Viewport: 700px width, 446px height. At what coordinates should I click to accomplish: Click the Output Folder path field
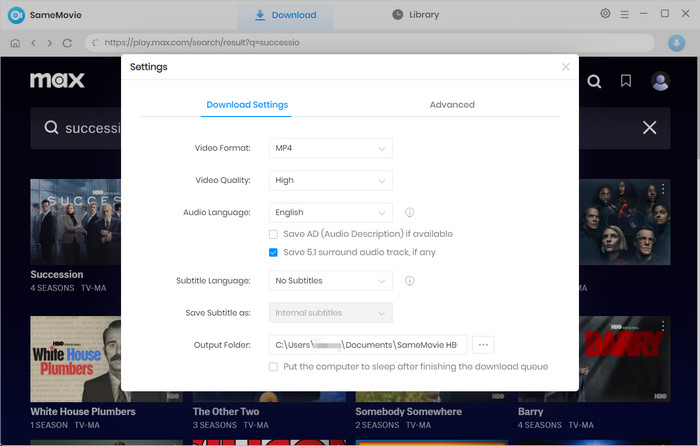click(367, 345)
